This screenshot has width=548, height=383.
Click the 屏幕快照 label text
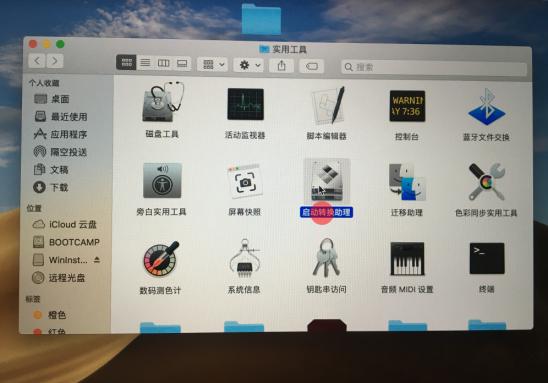[244, 212]
